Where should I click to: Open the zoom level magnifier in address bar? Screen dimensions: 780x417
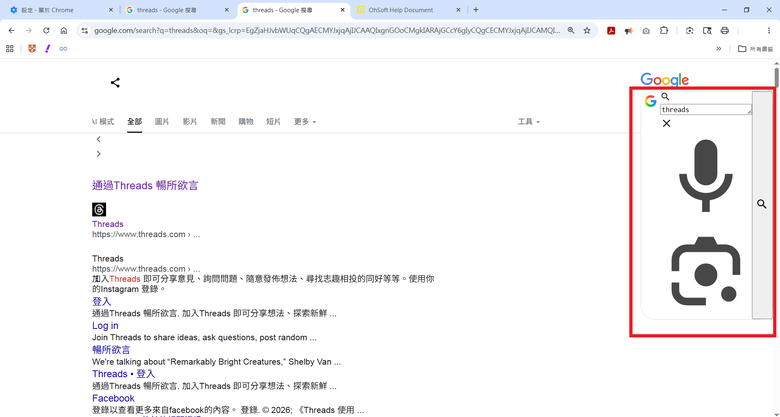(x=571, y=30)
